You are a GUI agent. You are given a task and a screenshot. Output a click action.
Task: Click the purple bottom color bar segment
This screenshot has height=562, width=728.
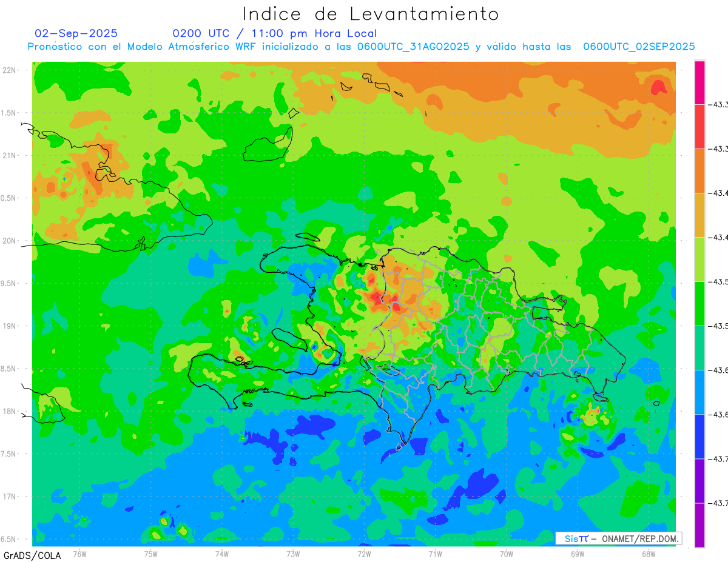(x=699, y=525)
